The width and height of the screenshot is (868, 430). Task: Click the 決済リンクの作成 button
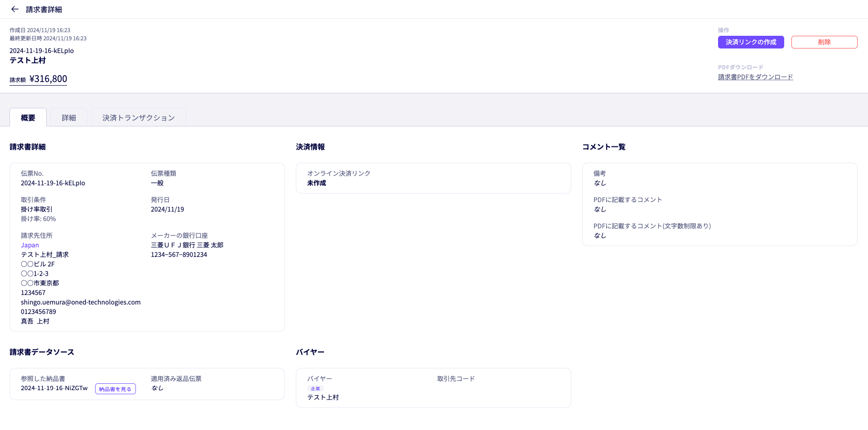pyautogui.click(x=751, y=42)
